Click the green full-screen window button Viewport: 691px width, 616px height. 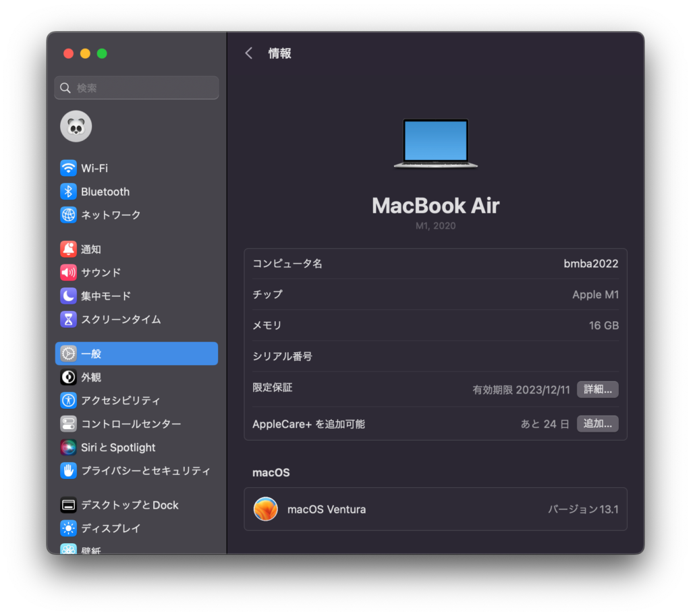click(102, 54)
